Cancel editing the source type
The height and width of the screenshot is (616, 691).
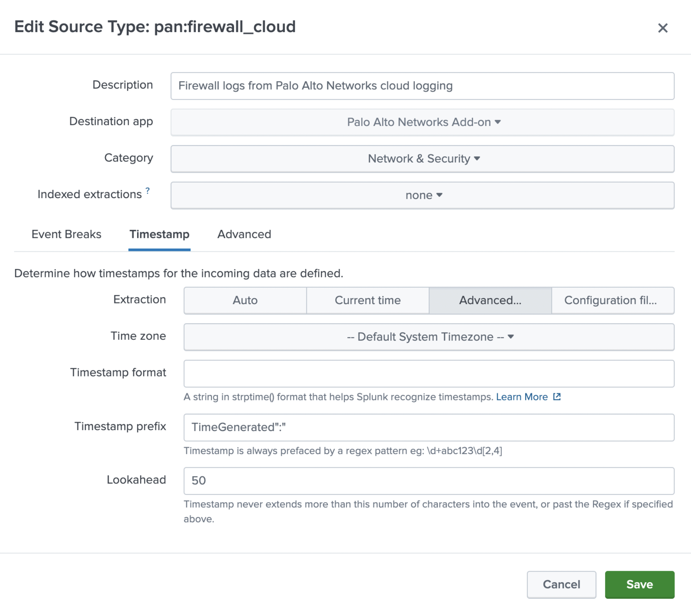coord(561,584)
